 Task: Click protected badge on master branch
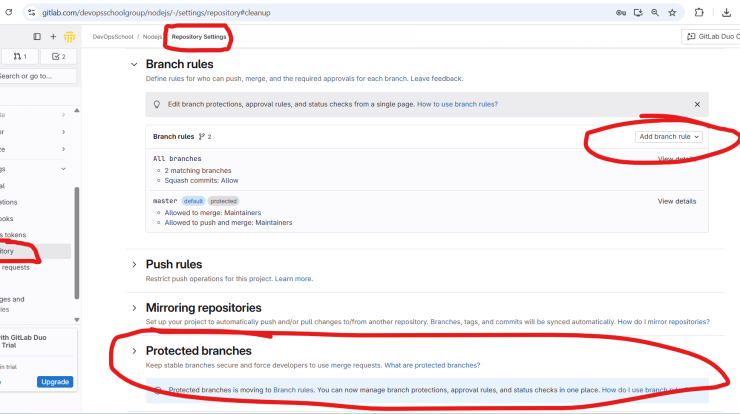pyautogui.click(x=223, y=201)
